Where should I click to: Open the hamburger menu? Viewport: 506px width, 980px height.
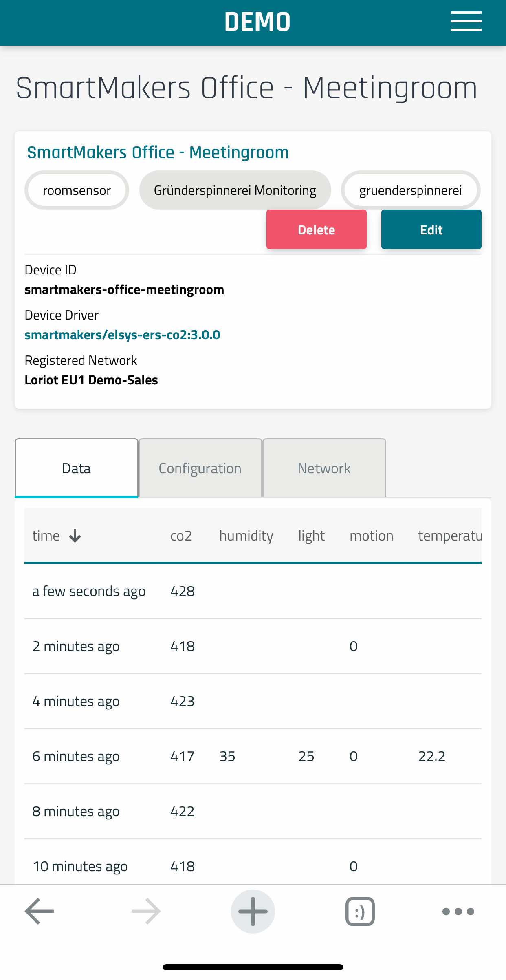coord(466,22)
